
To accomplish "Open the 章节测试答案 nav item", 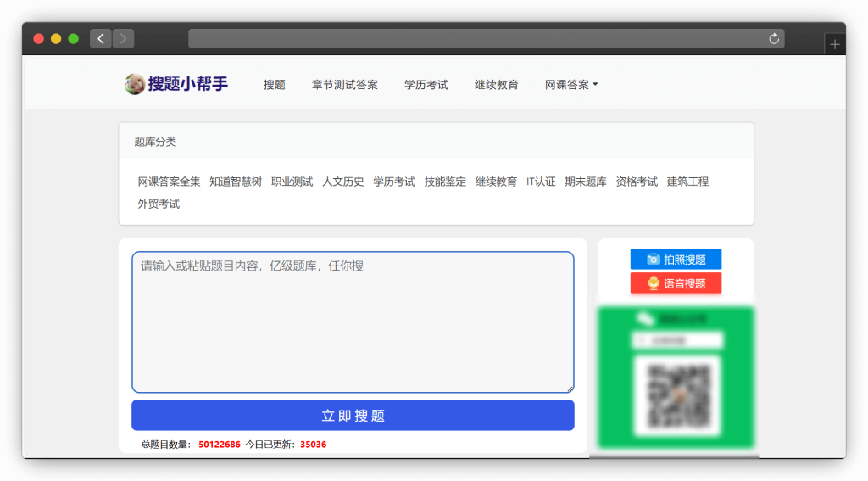I will coord(344,85).
